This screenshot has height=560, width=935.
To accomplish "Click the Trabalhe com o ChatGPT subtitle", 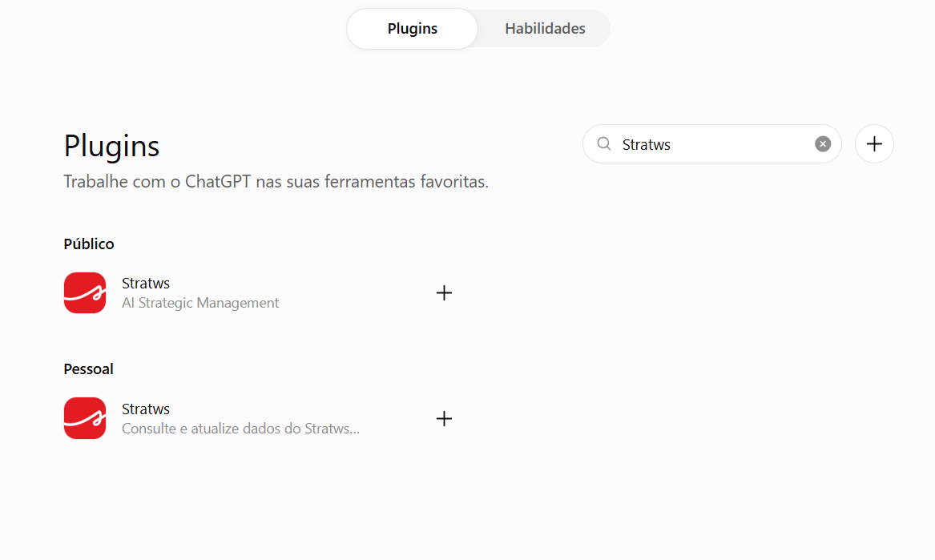I will [x=276, y=181].
